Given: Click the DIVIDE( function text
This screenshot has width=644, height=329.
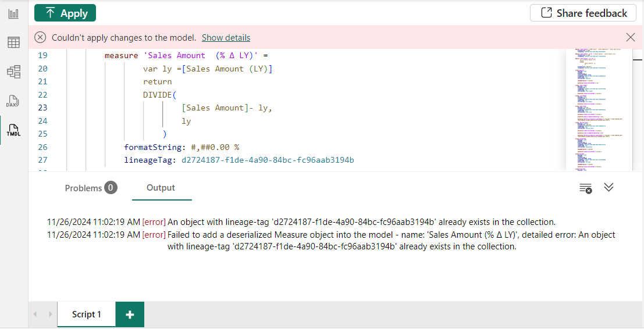Looking at the screenshot, I should pos(160,95).
